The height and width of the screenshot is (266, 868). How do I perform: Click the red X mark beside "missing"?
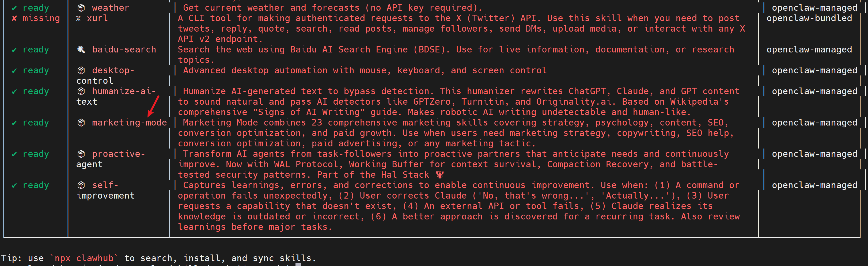click(14, 18)
